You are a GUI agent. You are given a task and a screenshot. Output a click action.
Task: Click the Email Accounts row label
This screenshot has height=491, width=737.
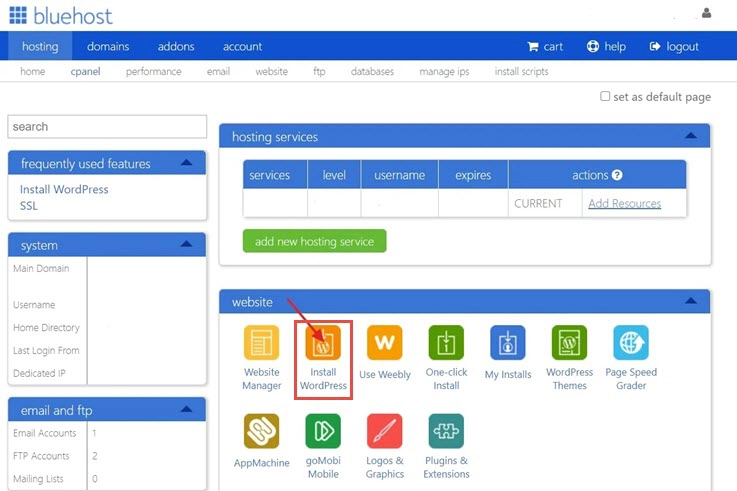(x=45, y=433)
